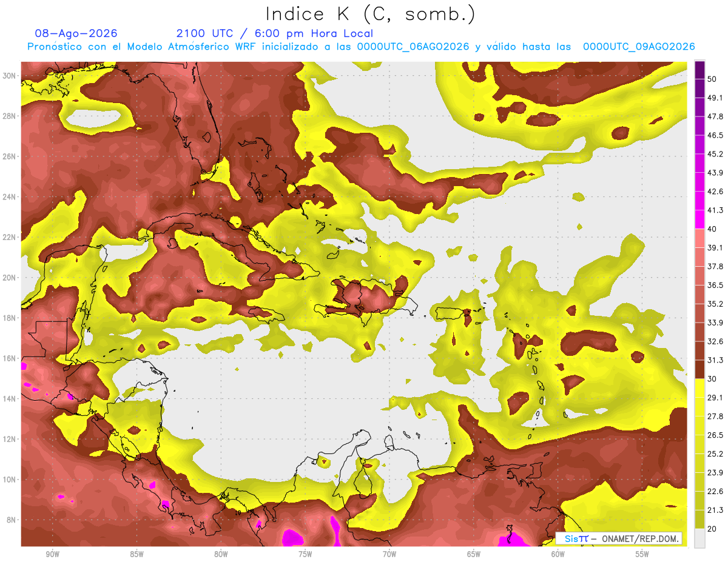Click the latitude axis label "16N"
This screenshot has height=562, width=728.
click(x=10, y=358)
